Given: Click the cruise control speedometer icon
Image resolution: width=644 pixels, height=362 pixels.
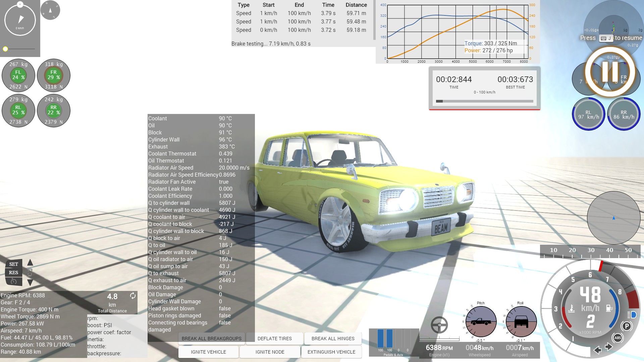Looking at the screenshot, I should (x=13, y=282).
